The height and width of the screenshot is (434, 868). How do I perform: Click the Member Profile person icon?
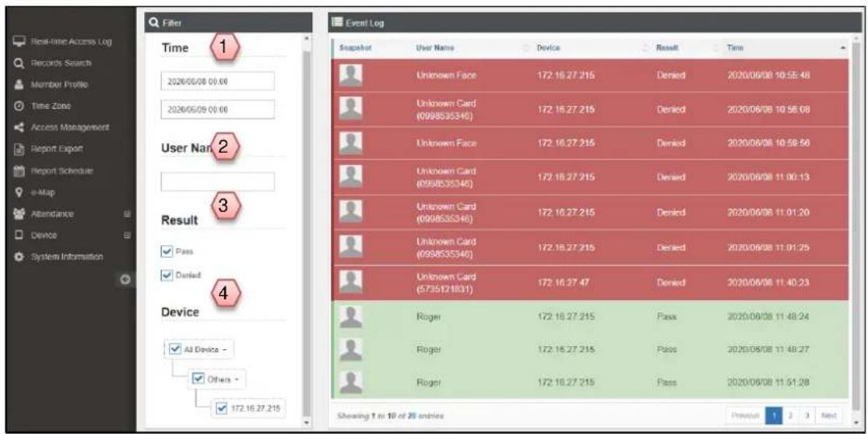pos(18,85)
